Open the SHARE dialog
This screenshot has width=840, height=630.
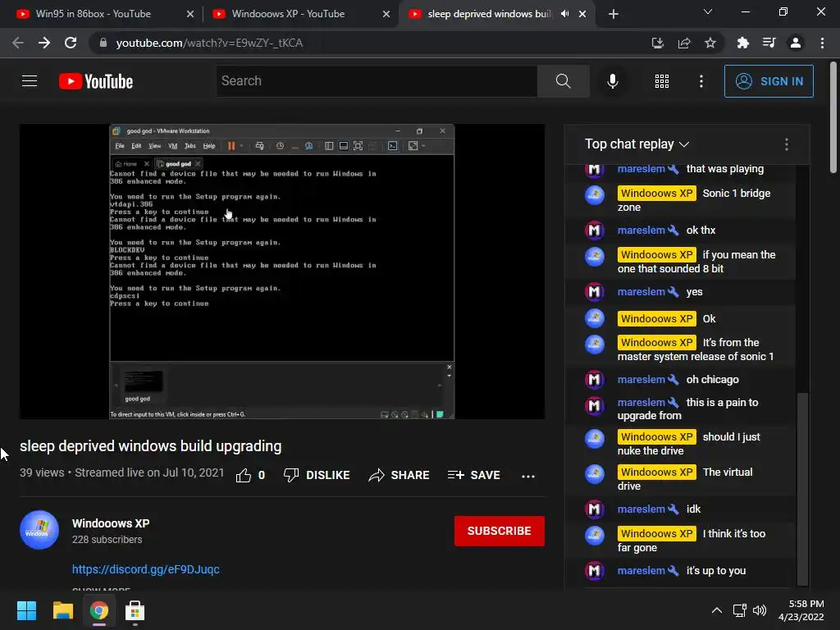click(399, 475)
